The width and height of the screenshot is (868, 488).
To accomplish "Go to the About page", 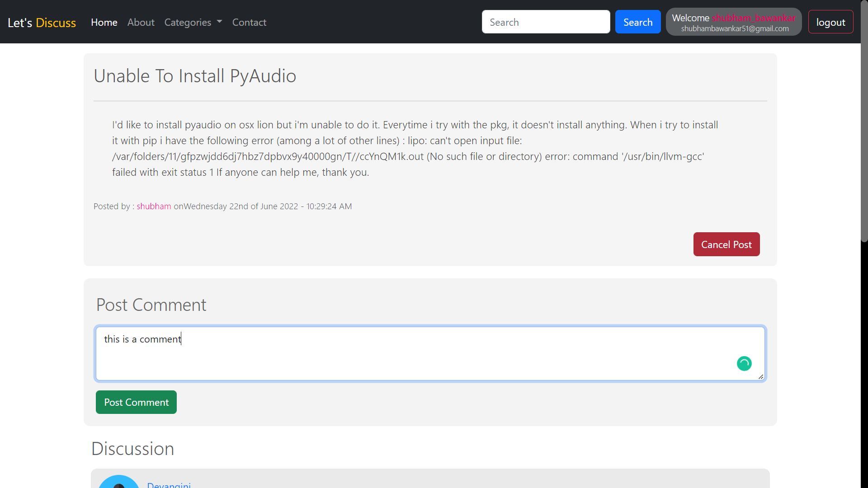I will tap(141, 22).
